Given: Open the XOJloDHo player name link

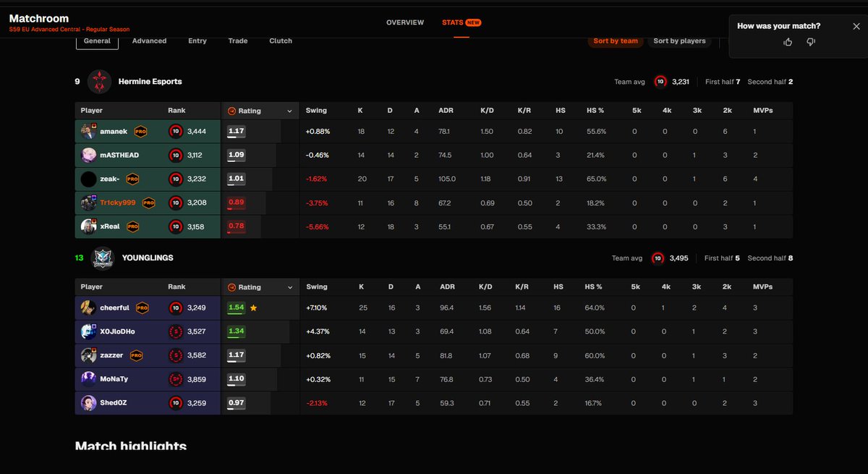Looking at the screenshot, I should pos(118,331).
